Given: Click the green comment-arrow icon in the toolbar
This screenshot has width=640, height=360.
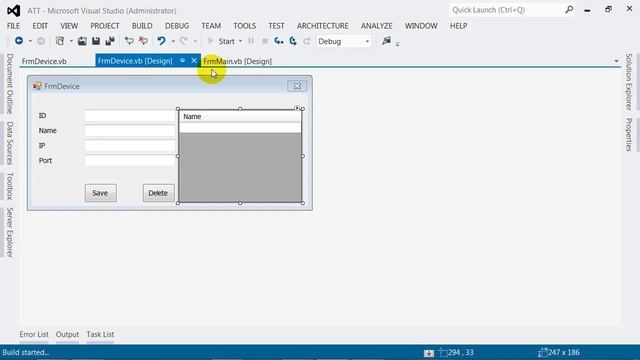Looking at the screenshot, I should (x=129, y=41).
